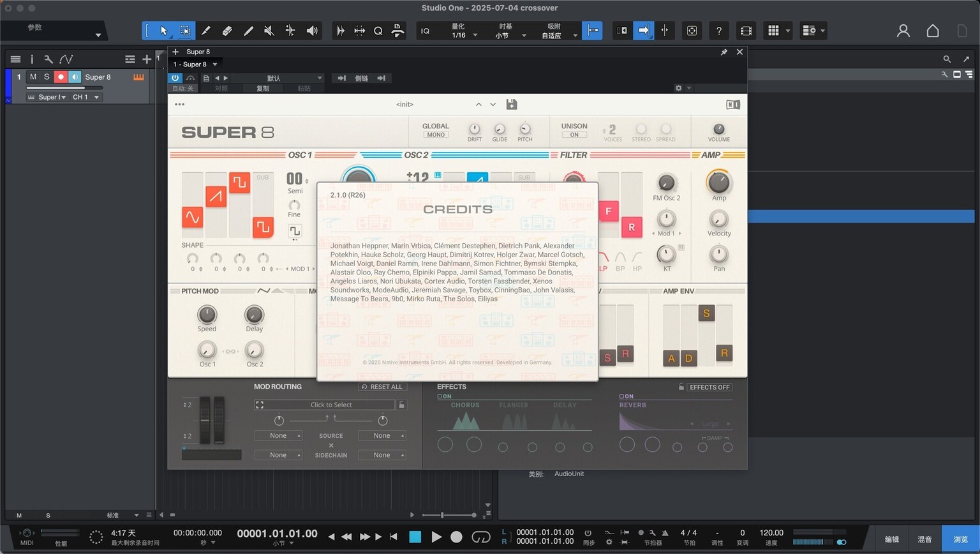The width and height of the screenshot is (980, 554).
Task: Select the Bend tool
Action: [290, 31]
